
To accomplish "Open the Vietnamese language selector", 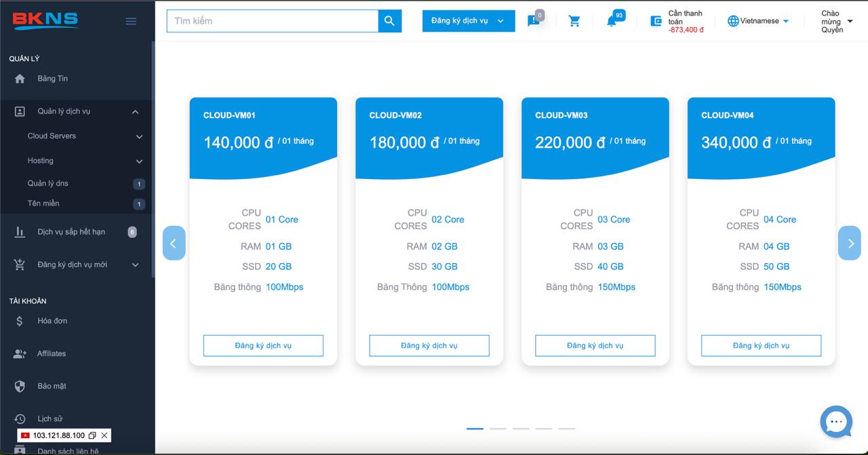I will click(x=758, y=21).
